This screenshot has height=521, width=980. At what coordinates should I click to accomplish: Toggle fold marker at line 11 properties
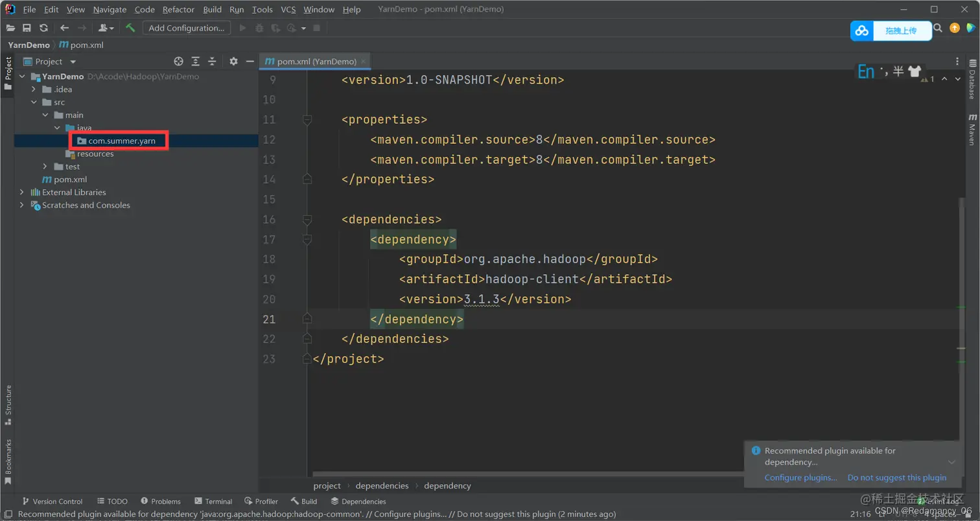[x=307, y=120]
